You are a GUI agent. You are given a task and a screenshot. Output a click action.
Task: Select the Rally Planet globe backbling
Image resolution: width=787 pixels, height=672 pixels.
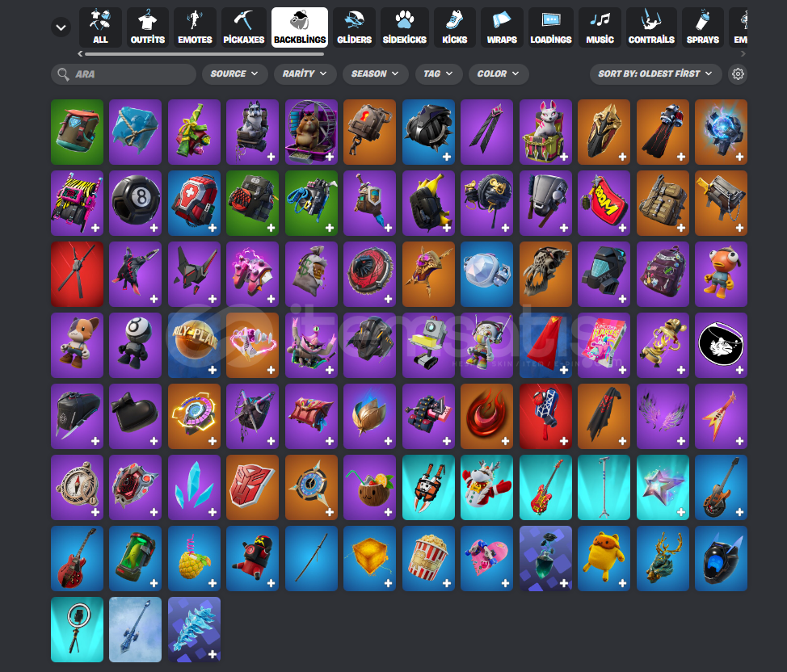pos(194,345)
